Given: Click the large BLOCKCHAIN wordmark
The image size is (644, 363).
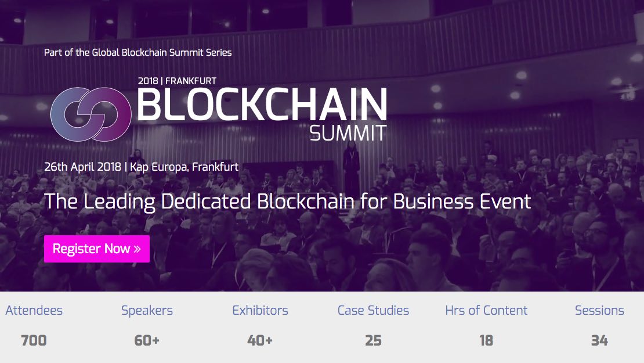Looking at the screenshot, I should (262, 105).
